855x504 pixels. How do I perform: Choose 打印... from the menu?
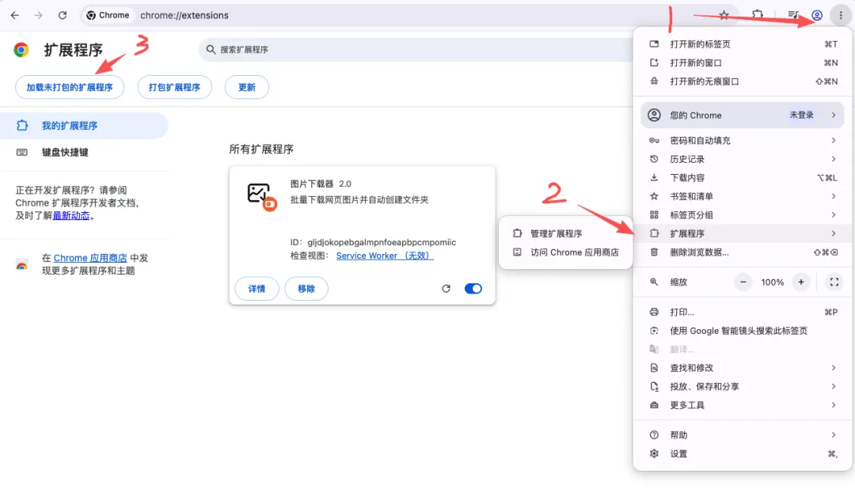743,313
